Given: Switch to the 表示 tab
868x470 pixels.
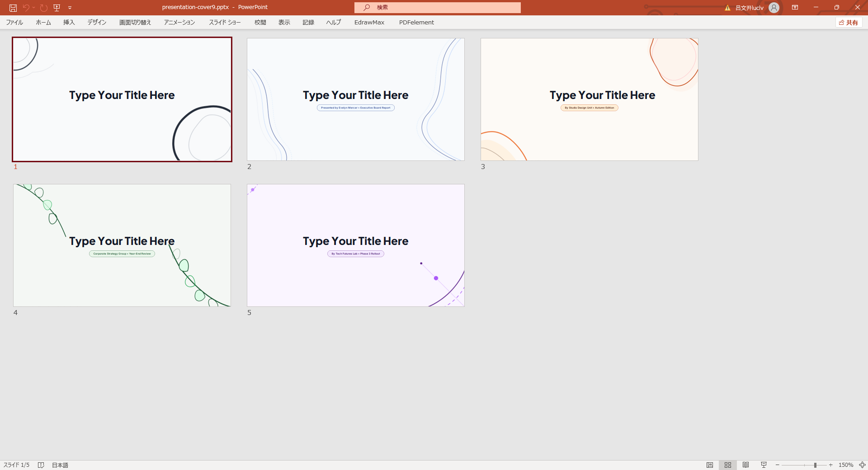Looking at the screenshot, I should [x=284, y=22].
